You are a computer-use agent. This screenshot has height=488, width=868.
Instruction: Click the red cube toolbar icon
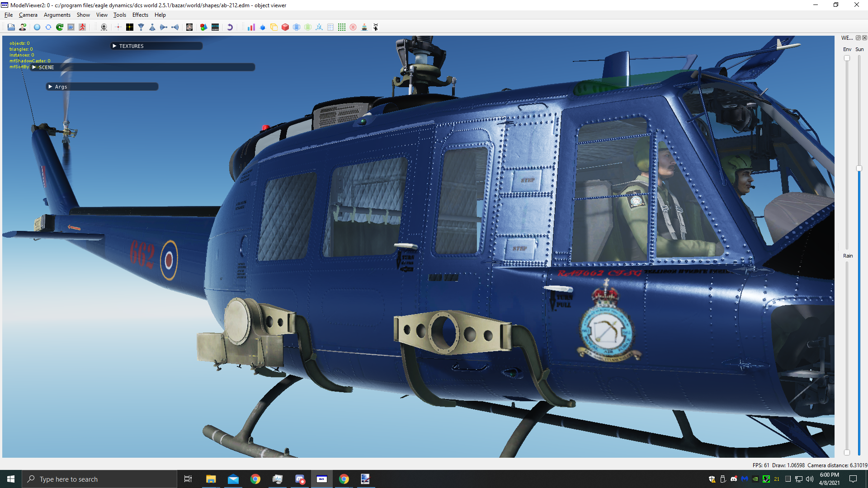[x=285, y=27]
